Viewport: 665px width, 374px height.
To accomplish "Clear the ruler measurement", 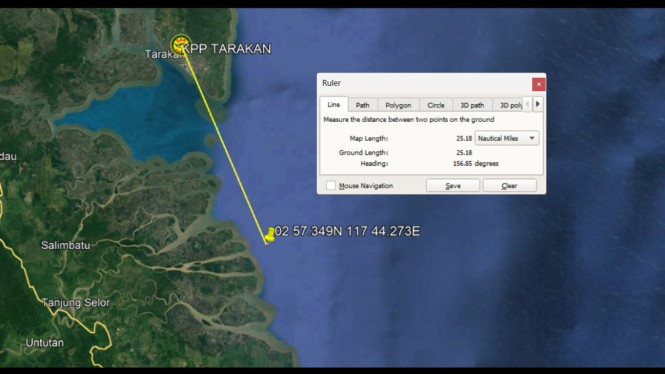I will 509,186.
